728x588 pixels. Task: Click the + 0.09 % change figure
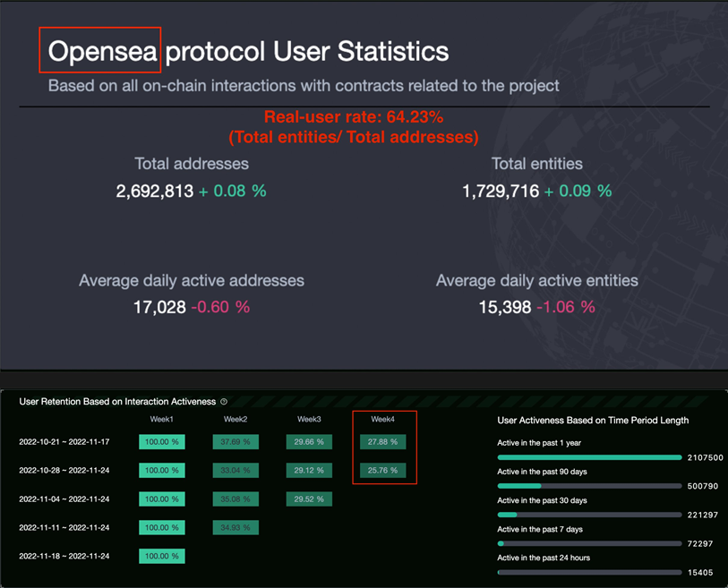[578, 191]
